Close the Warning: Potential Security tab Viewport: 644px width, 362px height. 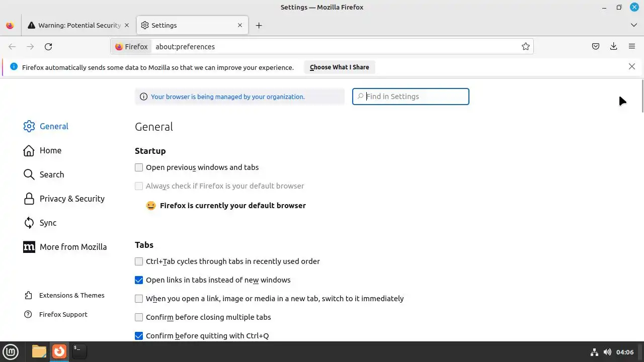[x=127, y=25]
